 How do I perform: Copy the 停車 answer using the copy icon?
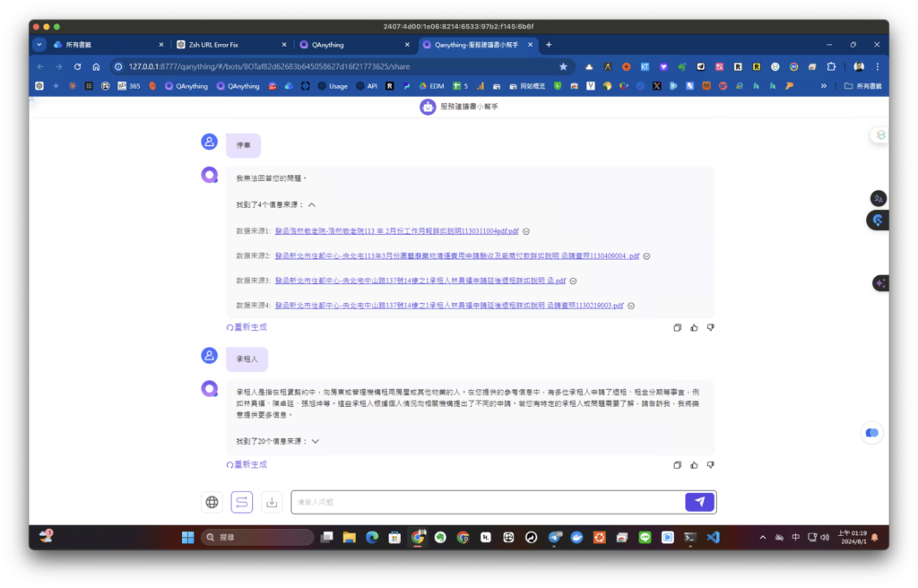coord(678,328)
